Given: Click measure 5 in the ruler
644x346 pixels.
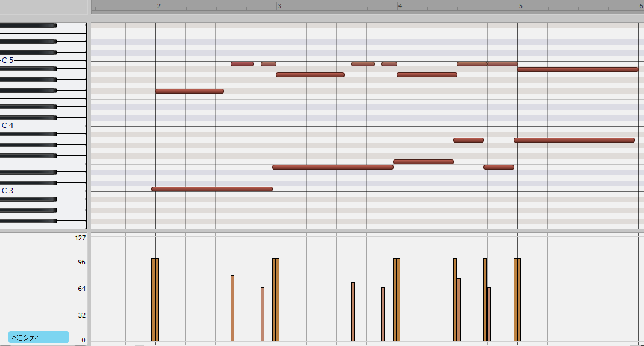Looking at the screenshot, I should coord(521,6).
